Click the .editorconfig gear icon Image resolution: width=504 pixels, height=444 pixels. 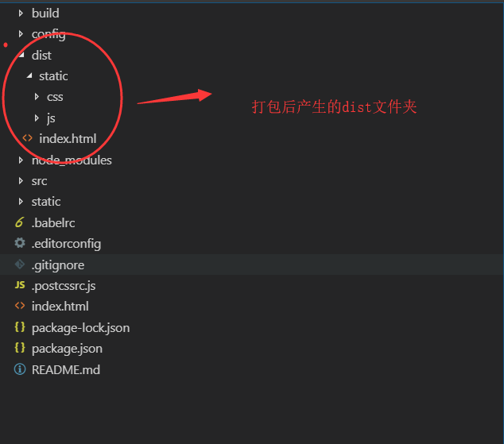[x=20, y=244]
